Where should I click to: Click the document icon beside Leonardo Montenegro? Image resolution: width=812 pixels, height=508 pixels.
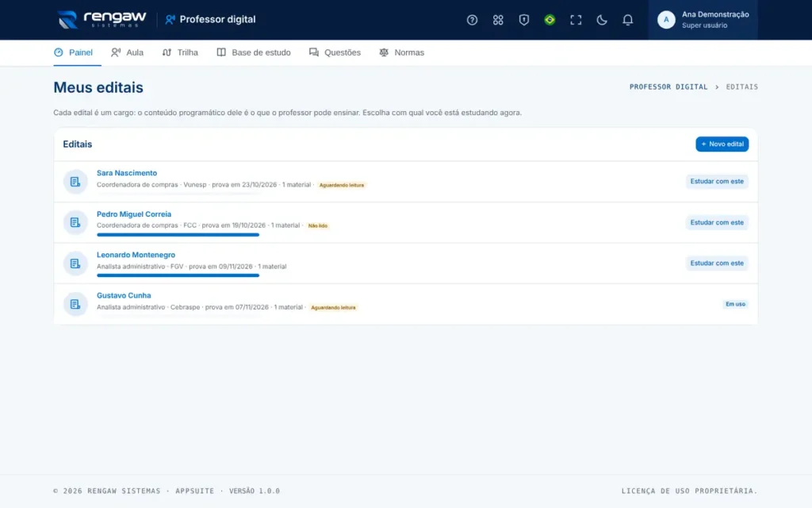coord(75,264)
